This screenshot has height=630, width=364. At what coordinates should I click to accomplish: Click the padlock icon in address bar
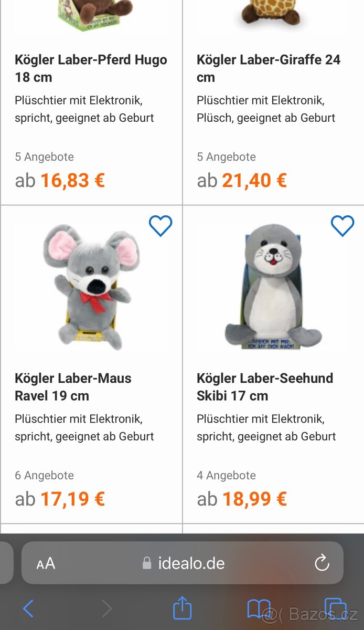(148, 563)
